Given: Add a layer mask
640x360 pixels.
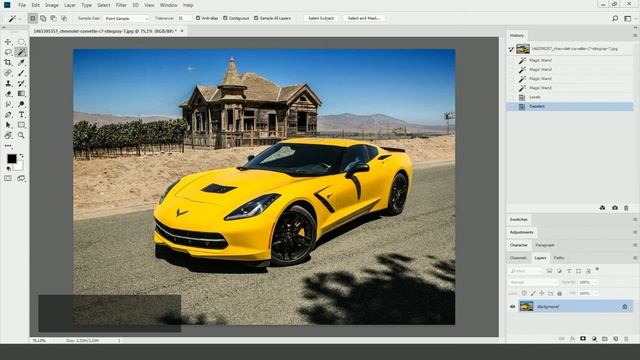Looking at the screenshot, I should coord(583,339).
